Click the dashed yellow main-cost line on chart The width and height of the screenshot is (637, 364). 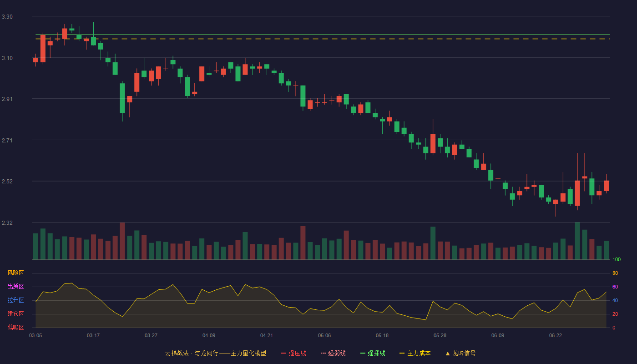(323, 39)
